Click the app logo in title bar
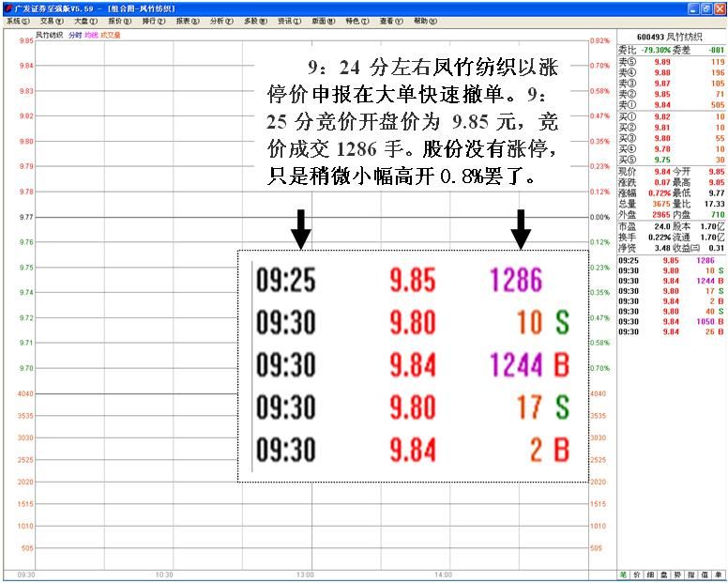Viewport: 728px width, 583px height. pyautogui.click(x=8, y=8)
